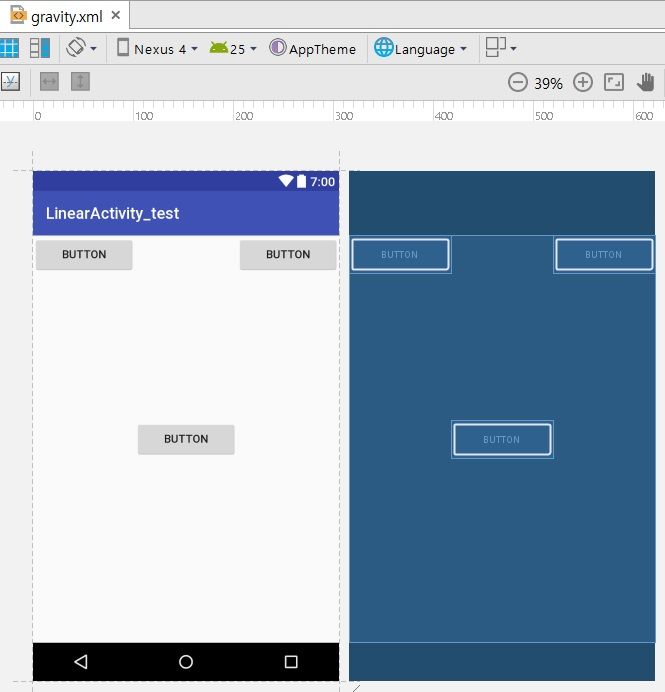Viewport: 665px width, 692px height.
Task: Click the Nexus 4 phone icon
Action: (x=123, y=47)
